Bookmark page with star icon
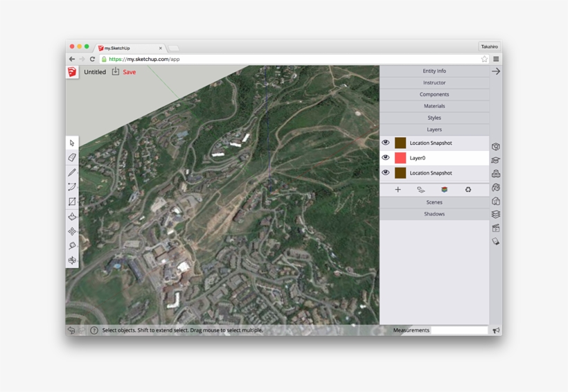The image size is (568, 392). 484,59
